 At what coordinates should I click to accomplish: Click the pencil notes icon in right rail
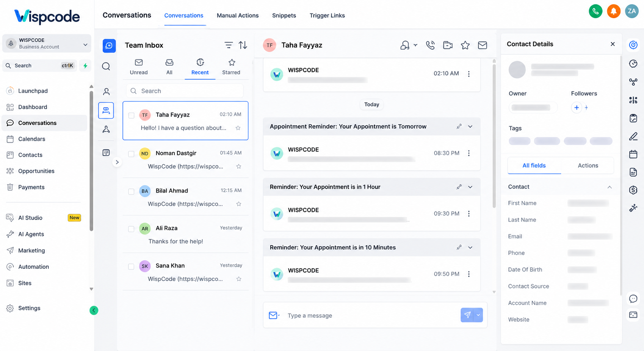633,136
